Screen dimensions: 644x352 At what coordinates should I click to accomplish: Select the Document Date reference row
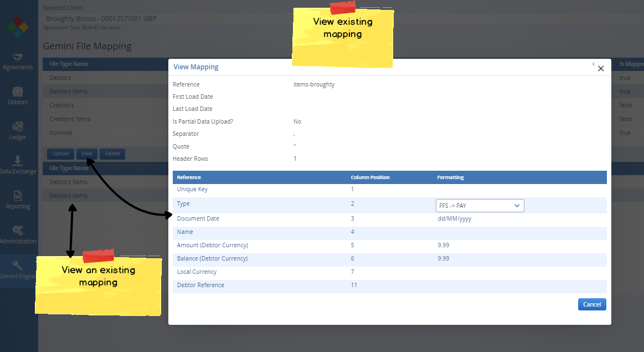(x=389, y=219)
